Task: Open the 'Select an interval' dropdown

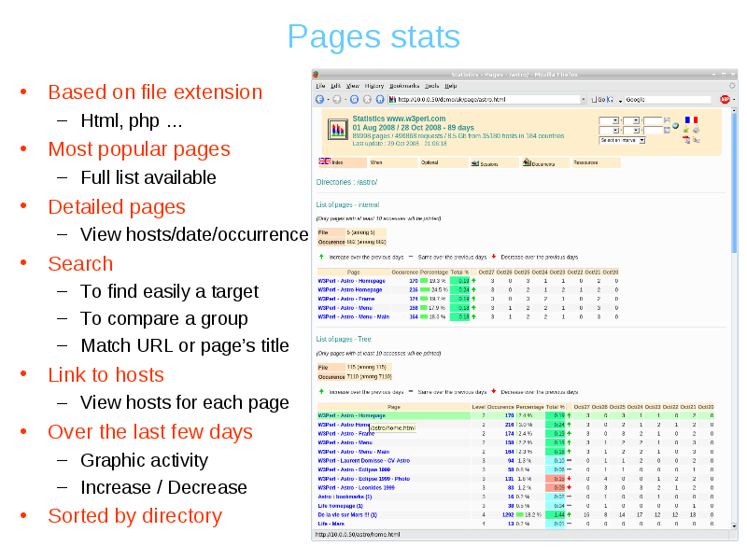Action: [x=623, y=140]
